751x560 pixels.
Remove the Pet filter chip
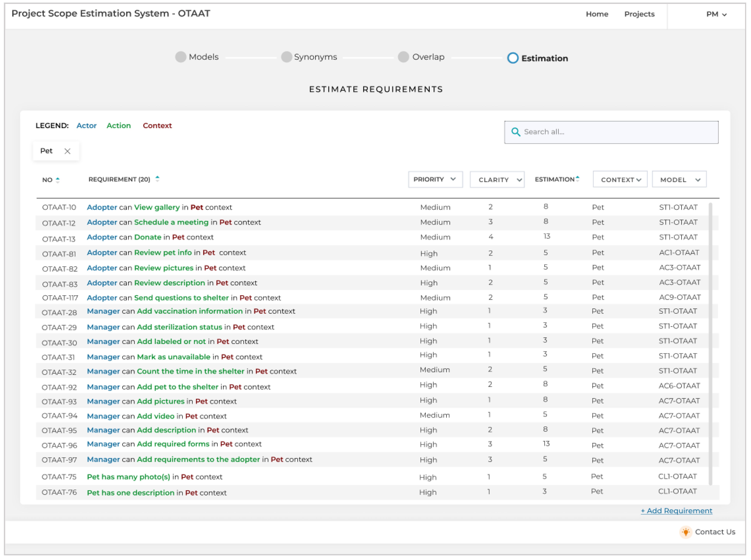point(67,151)
